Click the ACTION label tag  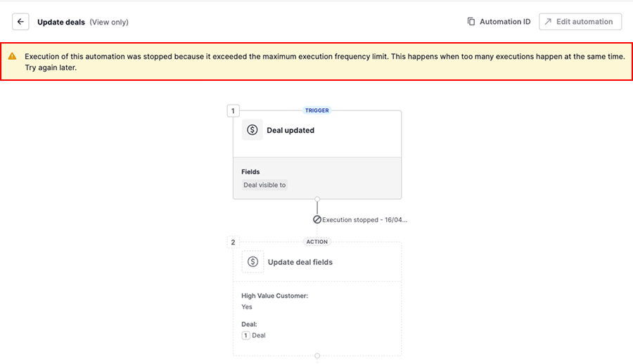(316, 242)
